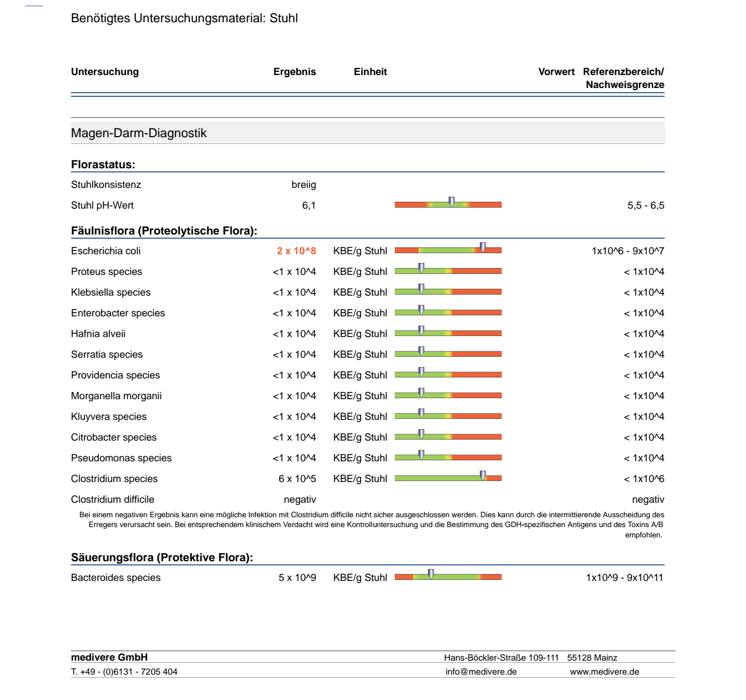Open the info@medivere.de email link
The width and height of the screenshot is (746, 700).
[x=481, y=672]
